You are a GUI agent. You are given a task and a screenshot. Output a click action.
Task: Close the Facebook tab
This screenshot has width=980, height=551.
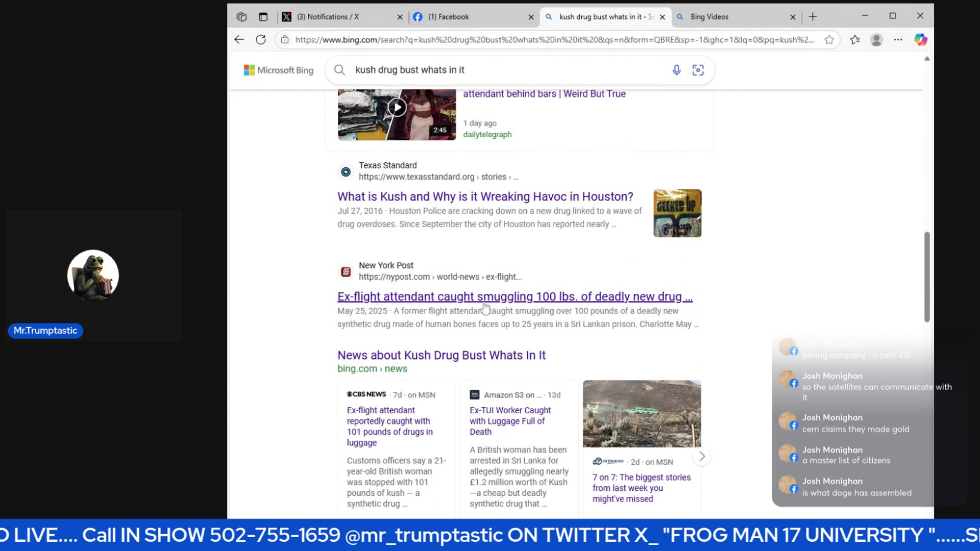tap(531, 17)
